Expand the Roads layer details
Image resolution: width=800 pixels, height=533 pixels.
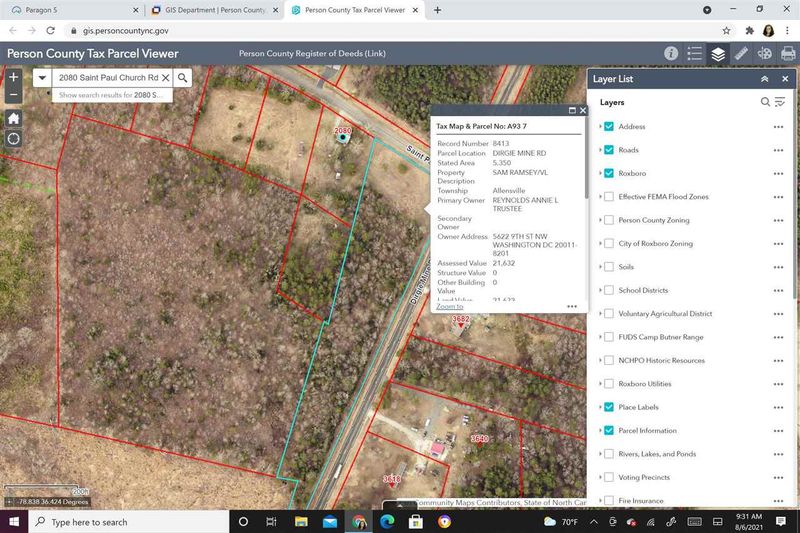pyautogui.click(x=601, y=149)
